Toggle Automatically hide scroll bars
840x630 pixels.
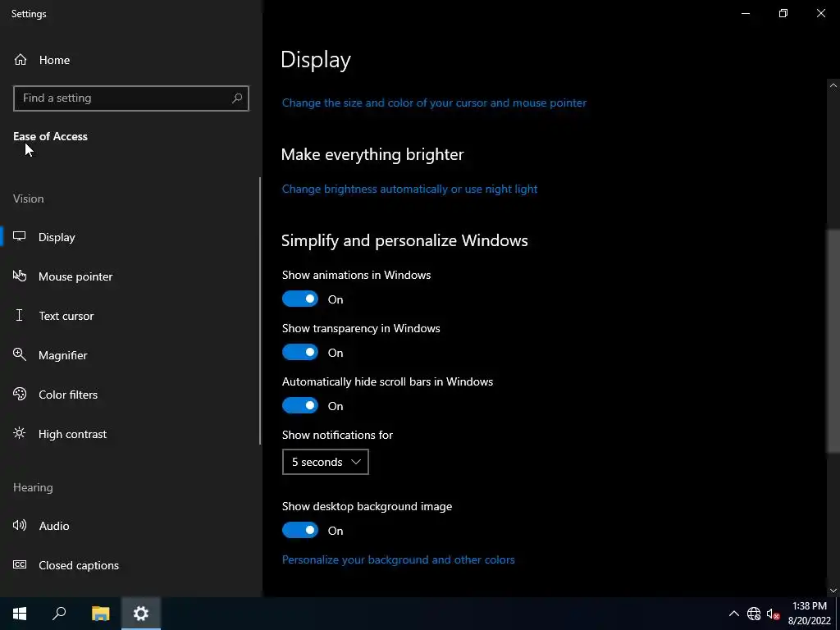click(x=300, y=405)
